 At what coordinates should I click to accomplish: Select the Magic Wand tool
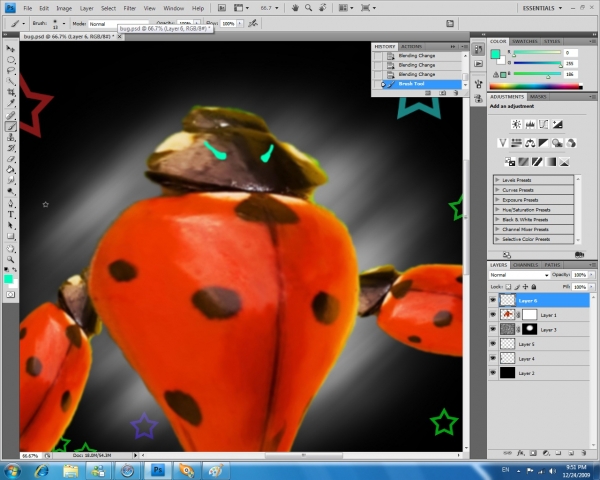coord(10,81)
